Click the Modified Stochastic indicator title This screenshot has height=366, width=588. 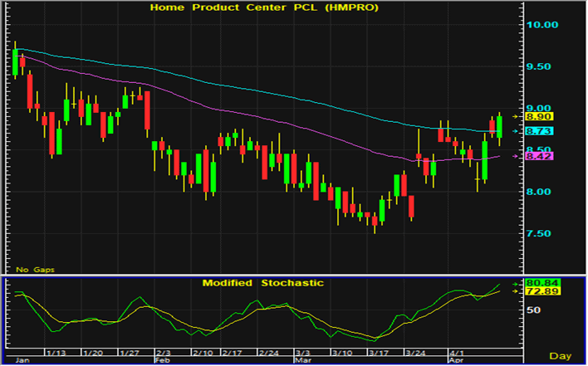pos(262,283)
